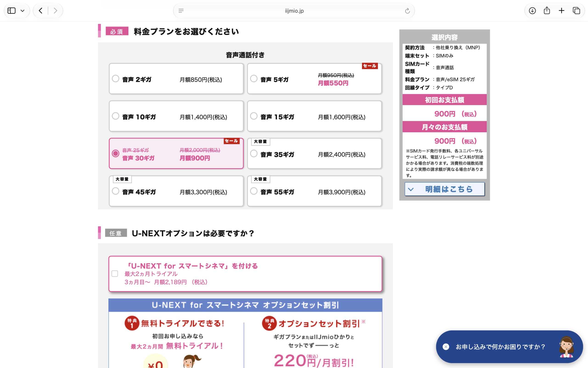Click 選択内容 summary panel title

(x=444, y=37)
